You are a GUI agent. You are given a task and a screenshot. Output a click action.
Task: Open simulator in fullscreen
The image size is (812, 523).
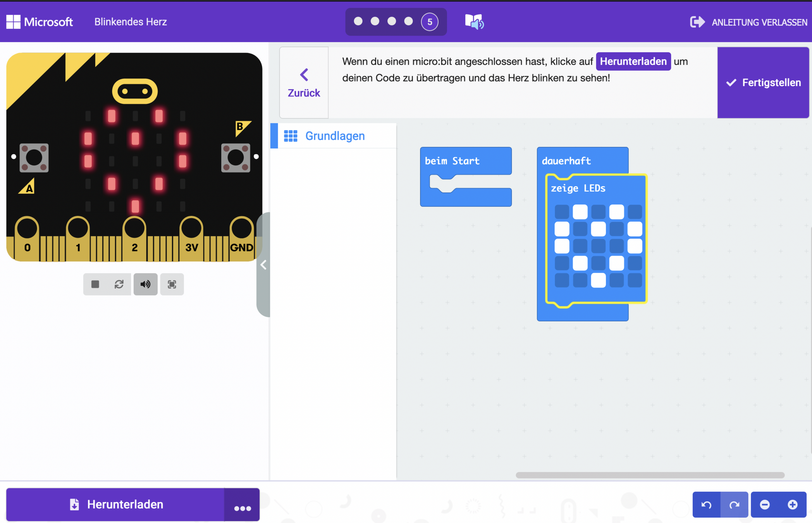click(x=172, y=284)
